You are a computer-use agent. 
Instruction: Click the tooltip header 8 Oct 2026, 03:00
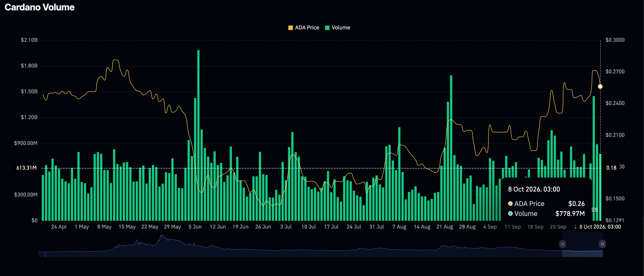point(534,189)
